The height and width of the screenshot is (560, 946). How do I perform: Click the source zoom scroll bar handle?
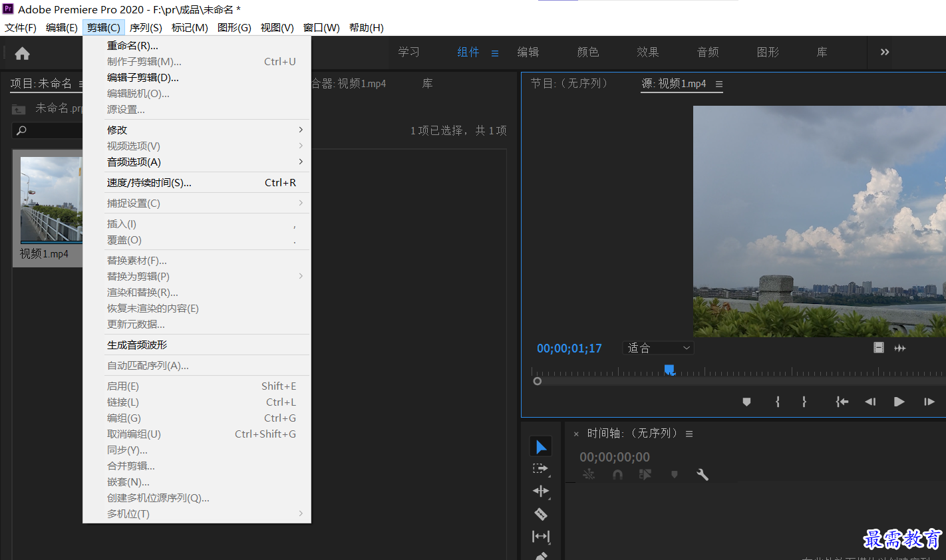point(538,382)
